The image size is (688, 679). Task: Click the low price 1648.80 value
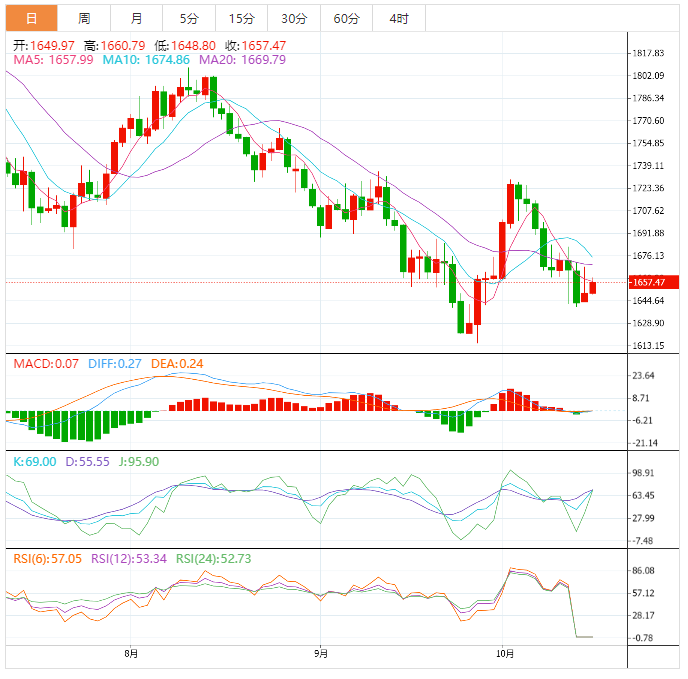tap(194, 46)
